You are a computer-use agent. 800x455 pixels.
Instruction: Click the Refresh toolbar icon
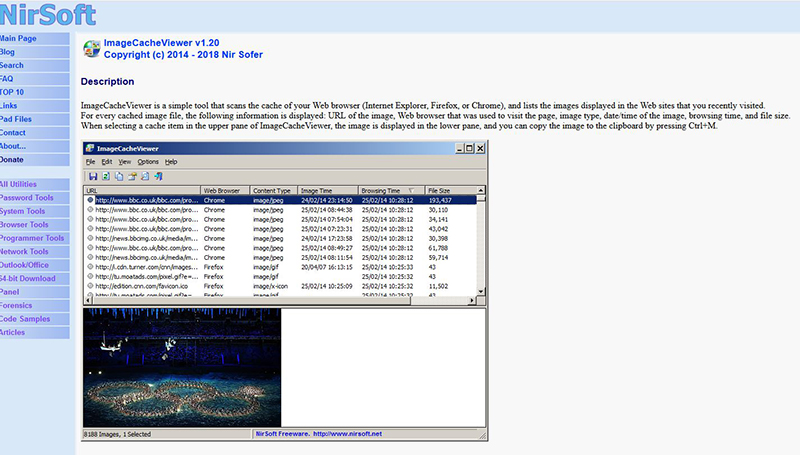(106, 176)
